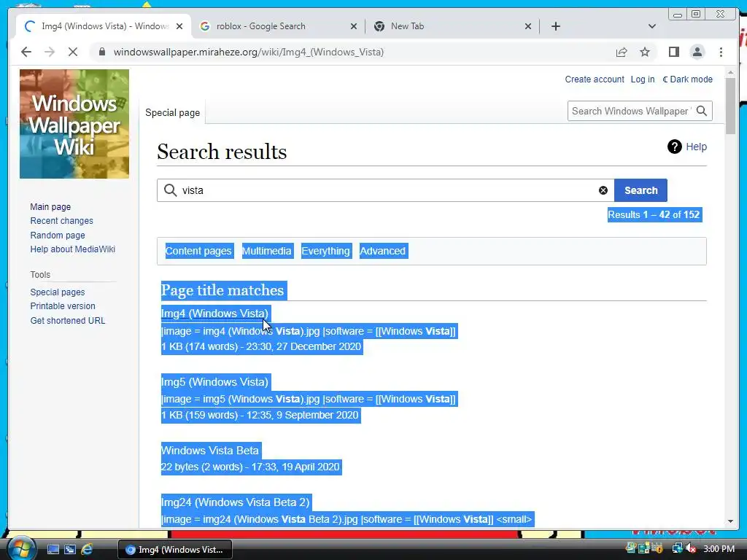Open the Img4 (Windows Vista) result
This screenshot has width=747, height=560.
click(214, 314)
